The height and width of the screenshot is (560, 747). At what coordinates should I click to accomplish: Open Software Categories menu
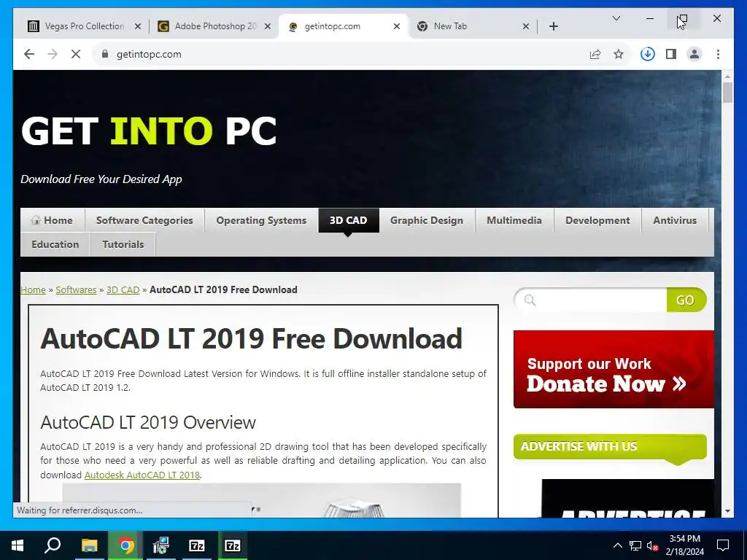click(x=144, y=220)
